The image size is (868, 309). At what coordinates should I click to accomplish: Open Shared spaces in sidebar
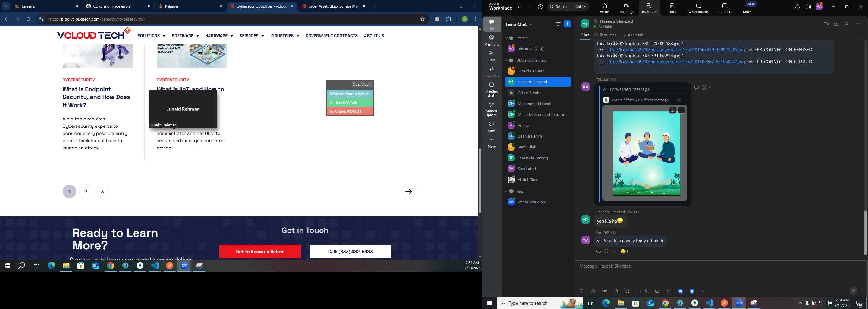[492, 109]
